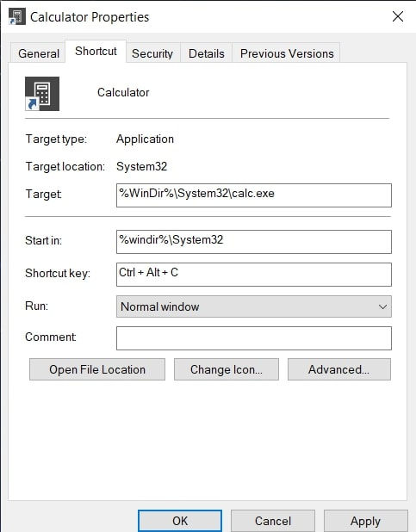The height and width of the screenshot is (532, 416).
Task: Click the 'Target:' label beside the target field
Action: pyautogui.click(x=43, y=194)
